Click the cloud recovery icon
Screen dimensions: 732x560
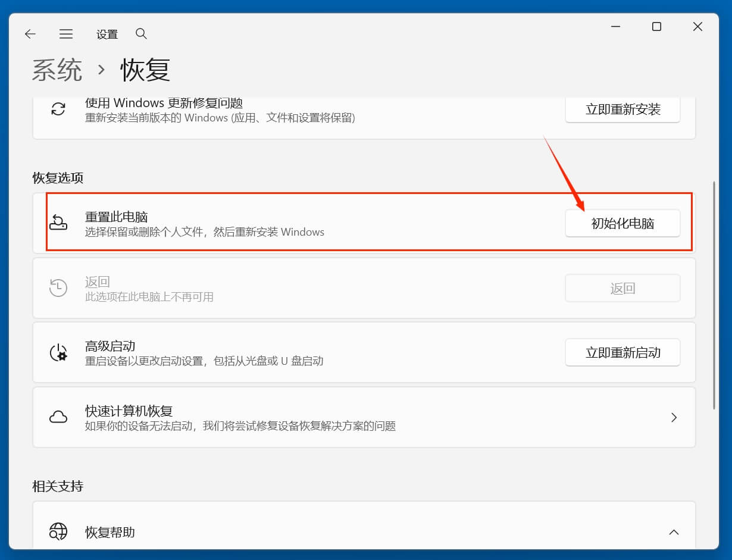58,417
